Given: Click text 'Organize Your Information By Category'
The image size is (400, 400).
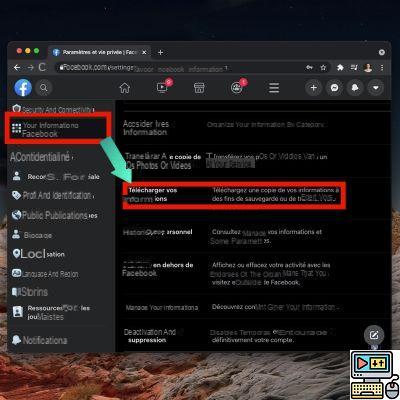Looking at the screenshot, I should [x=266, y=124].
